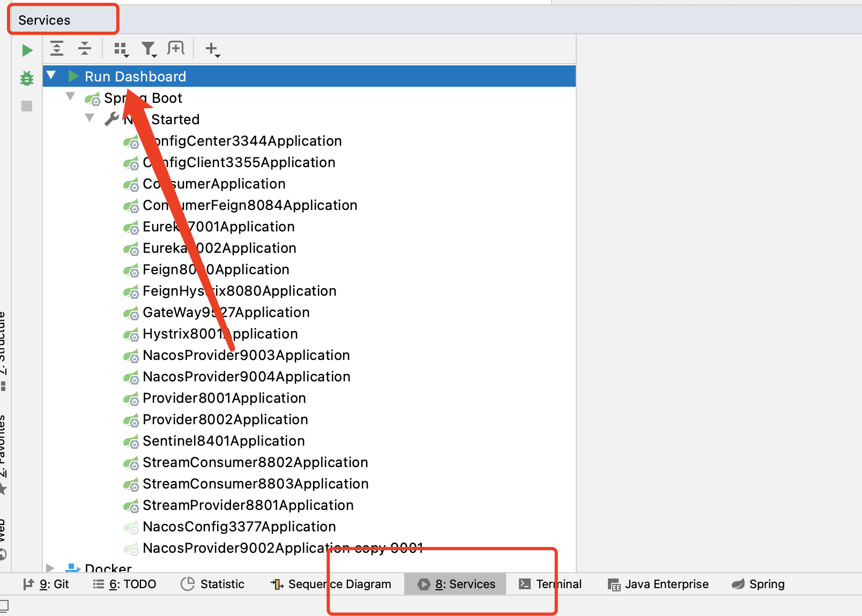Select GateWay9527Application text
862x616 pixels.
pyautogui.click(x=226, y=312)
